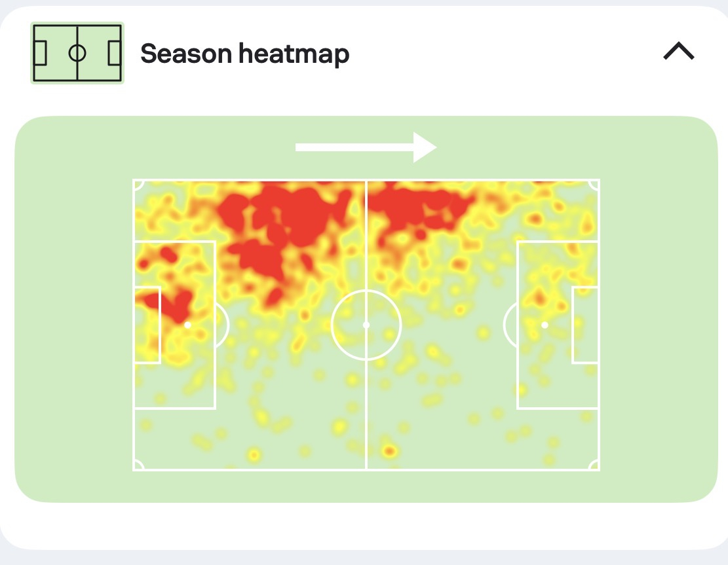Click the Season heatmap heading text
This screenshot has width=728, height=565.
tap(244, 54)
